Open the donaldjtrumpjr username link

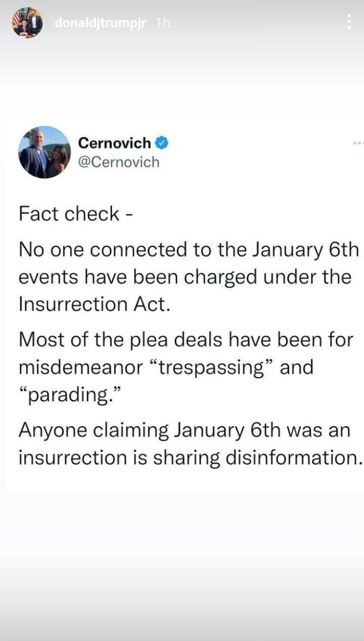100,23
